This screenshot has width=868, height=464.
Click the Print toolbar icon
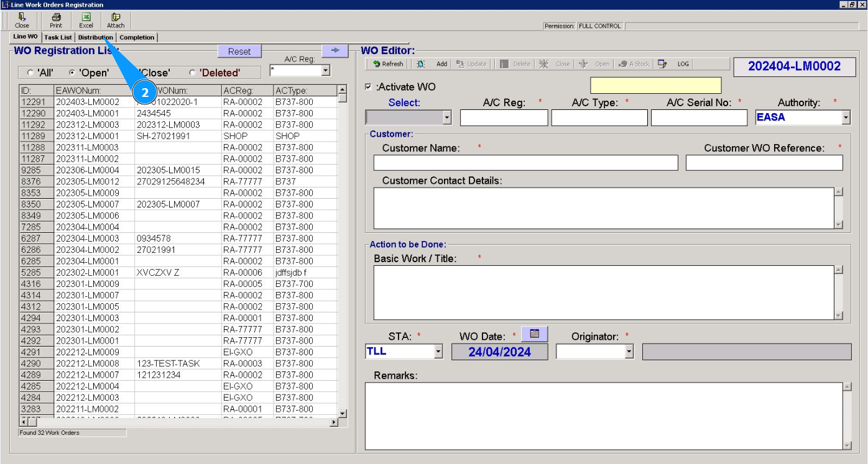[x=56, y=20]
